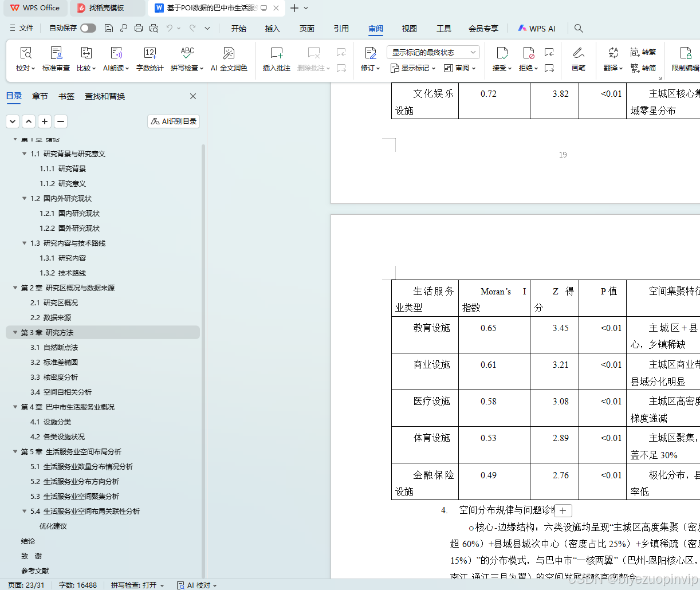Switch to the 插入 ribbon tab
700x590 pixels.
273,29
